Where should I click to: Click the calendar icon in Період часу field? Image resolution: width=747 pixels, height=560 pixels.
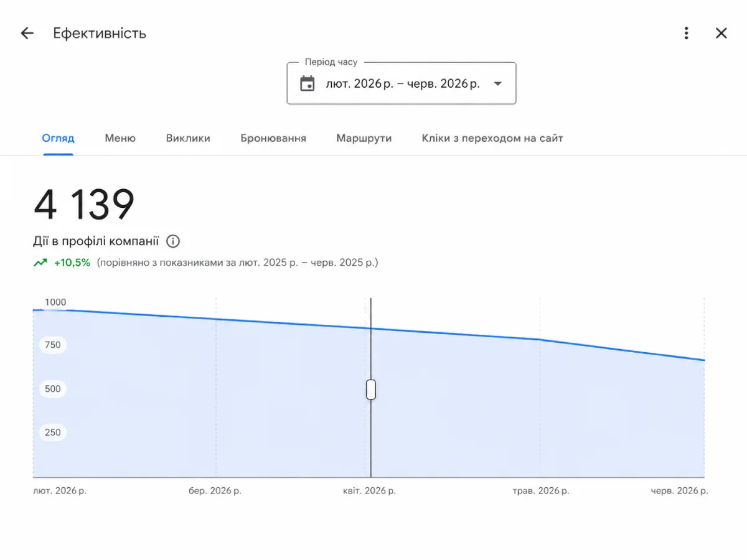pyautogui.click(x=308, y=83)
